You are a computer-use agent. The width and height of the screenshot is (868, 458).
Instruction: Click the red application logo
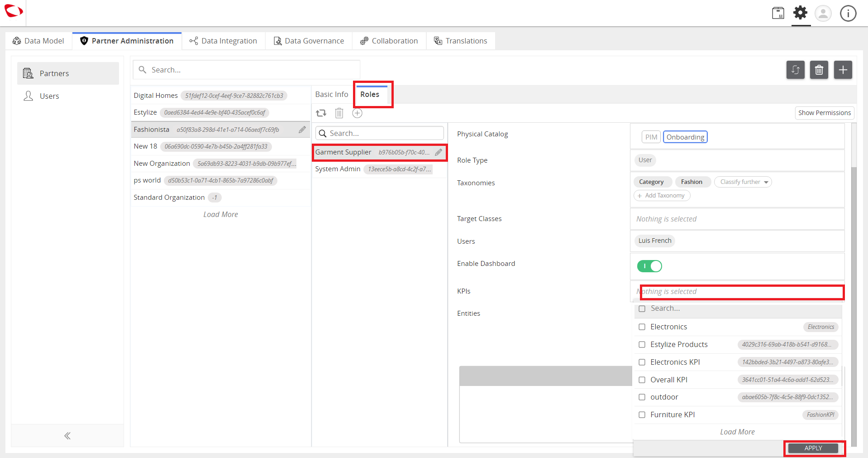[x=14, y=11]
